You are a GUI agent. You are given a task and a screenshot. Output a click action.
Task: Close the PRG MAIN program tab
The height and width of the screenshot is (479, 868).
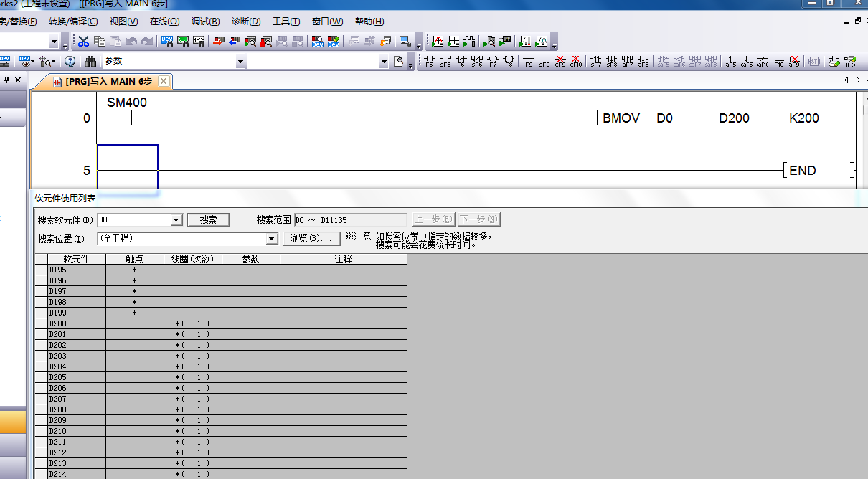pyautogui.click(x=164, y=82)
